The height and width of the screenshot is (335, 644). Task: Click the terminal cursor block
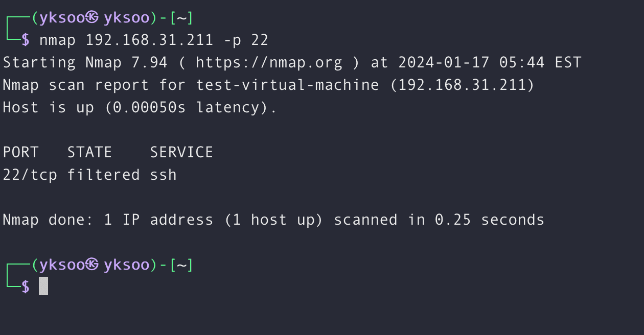43,286
